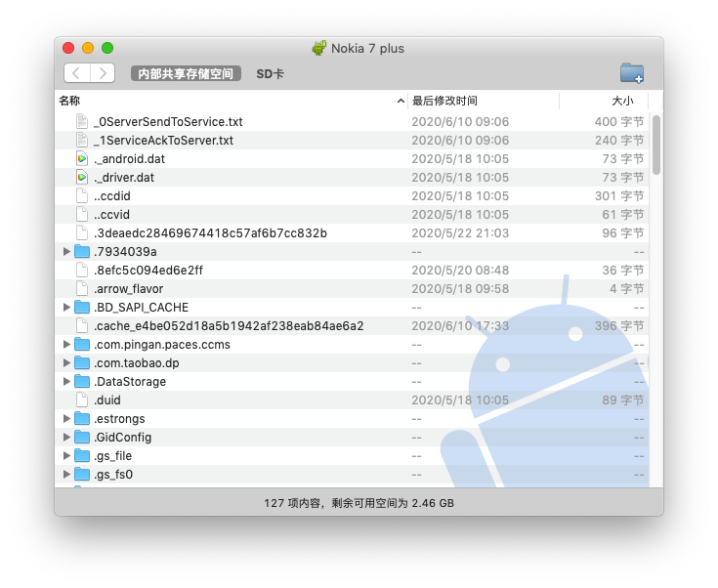Expand the .com.taobao.dp folder
The width and height of the screenshot is (718, 588).
click(x=66, y=363)
